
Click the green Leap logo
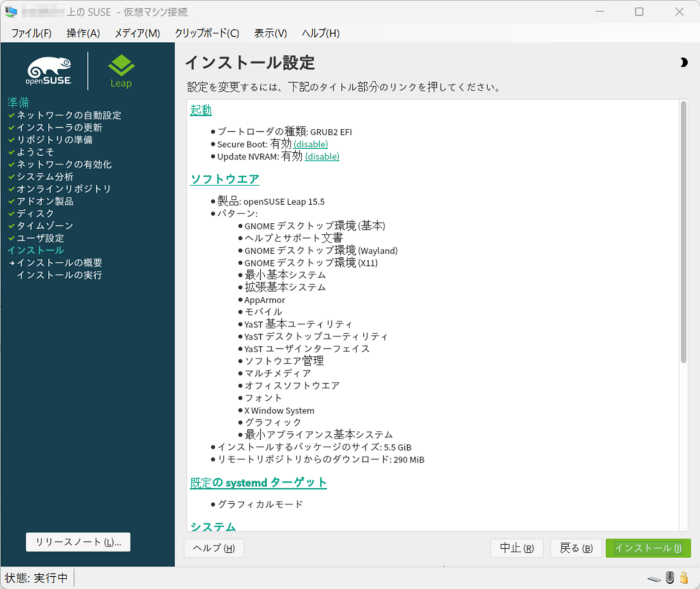pos(121,71)
